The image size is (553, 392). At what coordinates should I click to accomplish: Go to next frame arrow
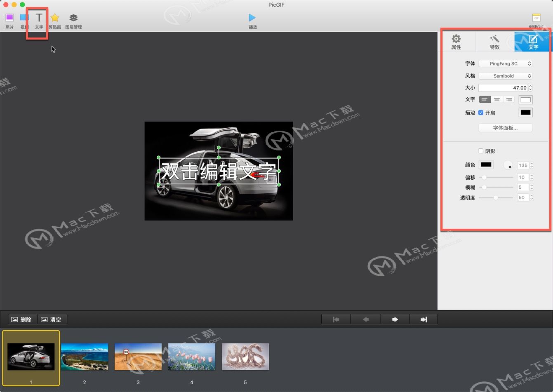tap(395, 319)
